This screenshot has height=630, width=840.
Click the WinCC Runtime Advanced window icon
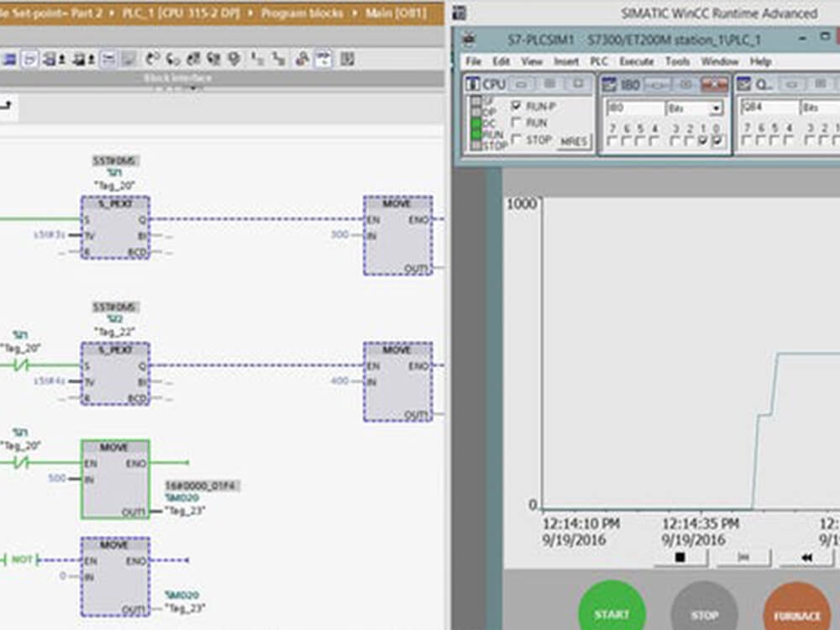[459, 13]
